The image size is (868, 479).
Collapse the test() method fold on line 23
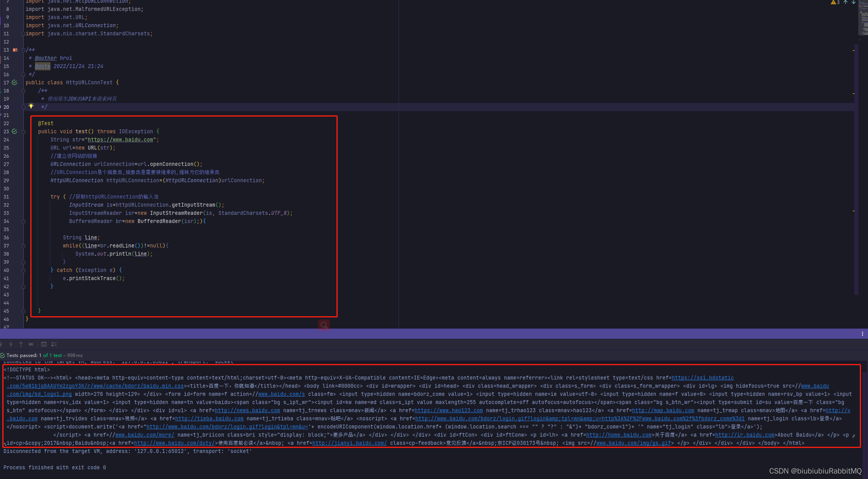point(23,132)
